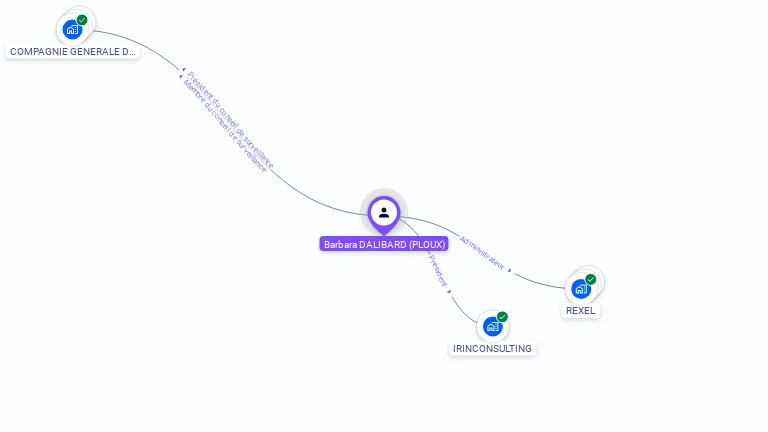Screen dimensions: 768x432
Task: Select the REXEL name label
Action: [580, 311]
